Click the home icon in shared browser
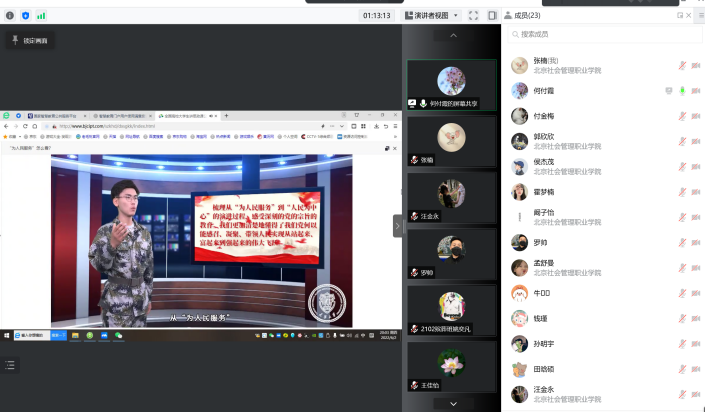 35,126
